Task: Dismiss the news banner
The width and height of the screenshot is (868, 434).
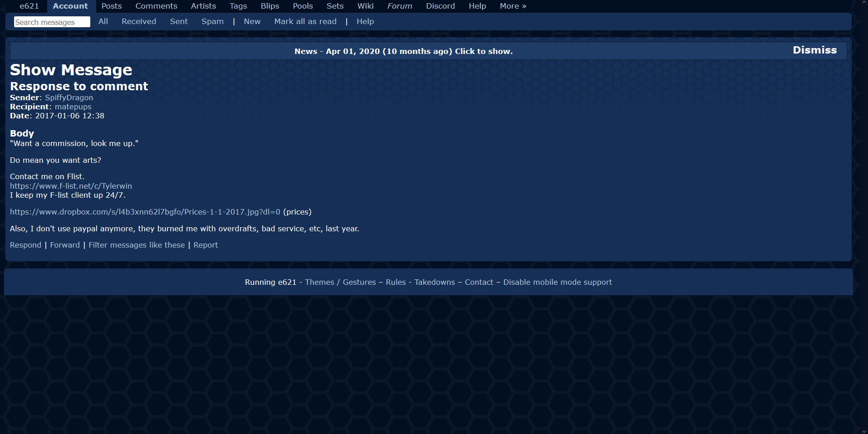Action: (x=814, y=50)
